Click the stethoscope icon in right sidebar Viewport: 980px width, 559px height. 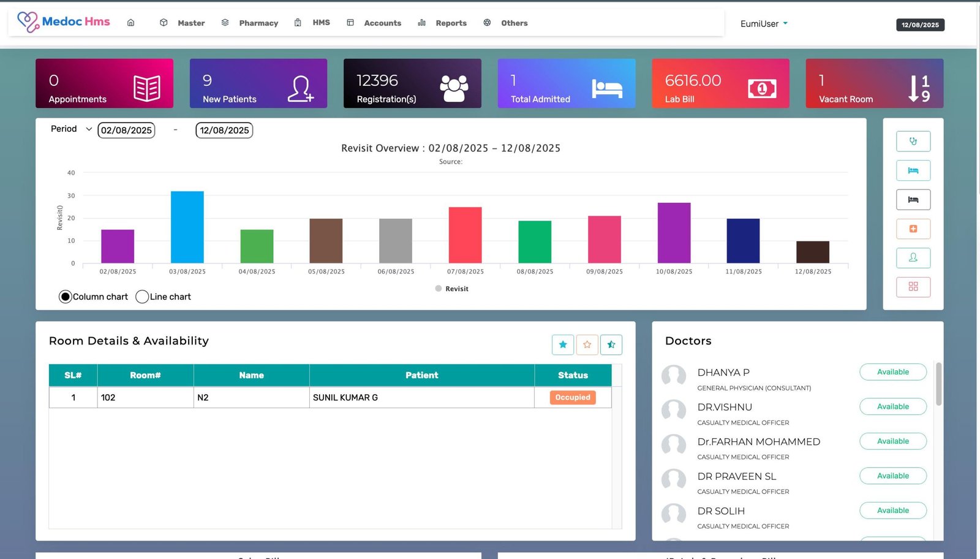coord(913,142)
